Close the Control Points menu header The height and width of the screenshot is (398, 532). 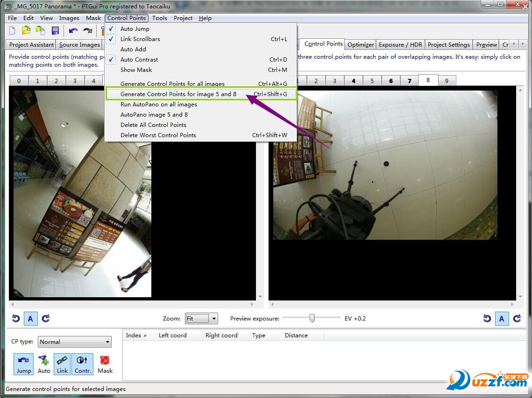pyautogui.click(x=127, y=18)
